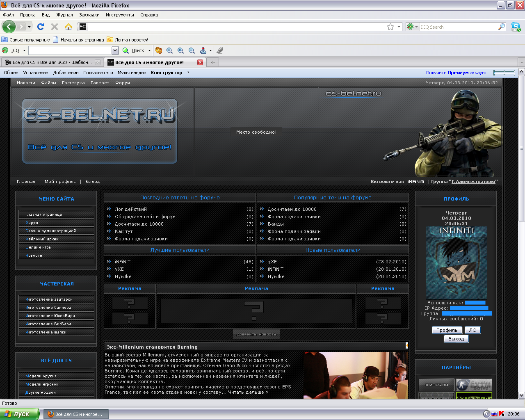This screenshot has height=420, width=525.
Task: Open the list all tabs dropdown
Action: [x=521, y=62]
